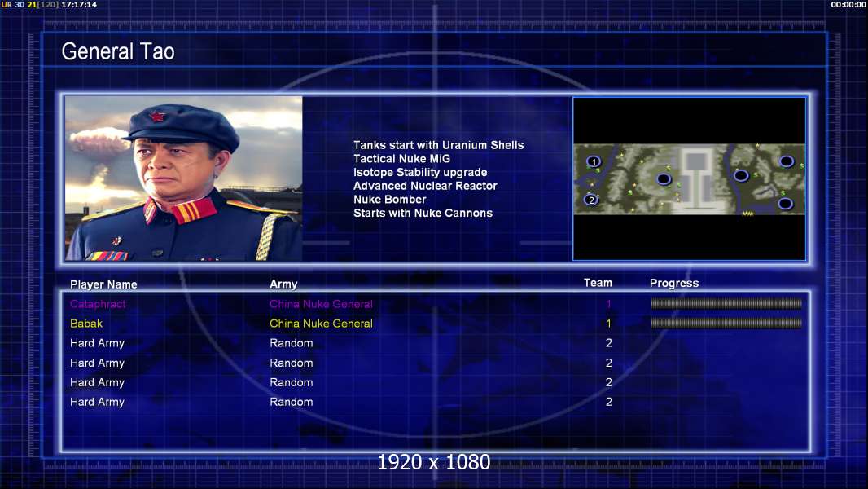The image size is (868, 489).
Task: Click the 17:17:14 clock readout
Action: click(79, 4)
